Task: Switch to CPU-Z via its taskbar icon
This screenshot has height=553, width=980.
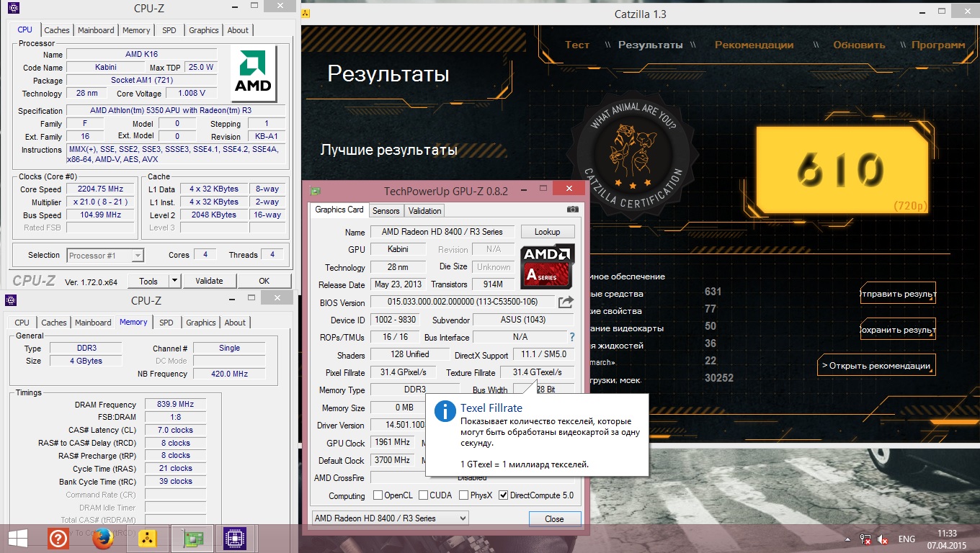Action: coord(234,538)
